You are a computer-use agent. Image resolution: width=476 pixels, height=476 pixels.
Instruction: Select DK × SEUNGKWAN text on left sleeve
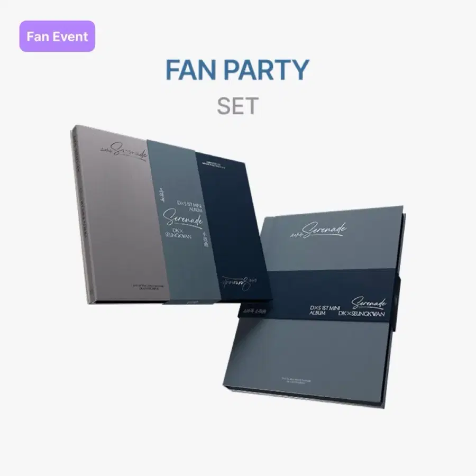point(180,233)
